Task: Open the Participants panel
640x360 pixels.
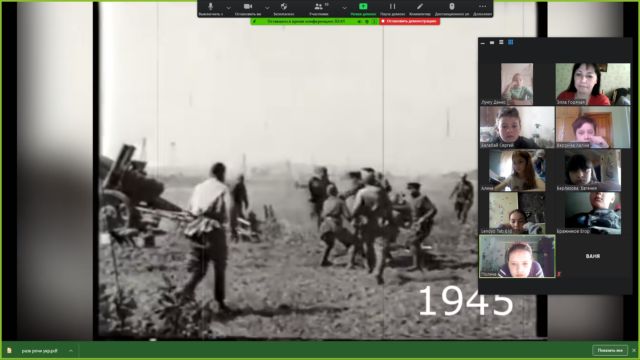Action: point(319,9)
